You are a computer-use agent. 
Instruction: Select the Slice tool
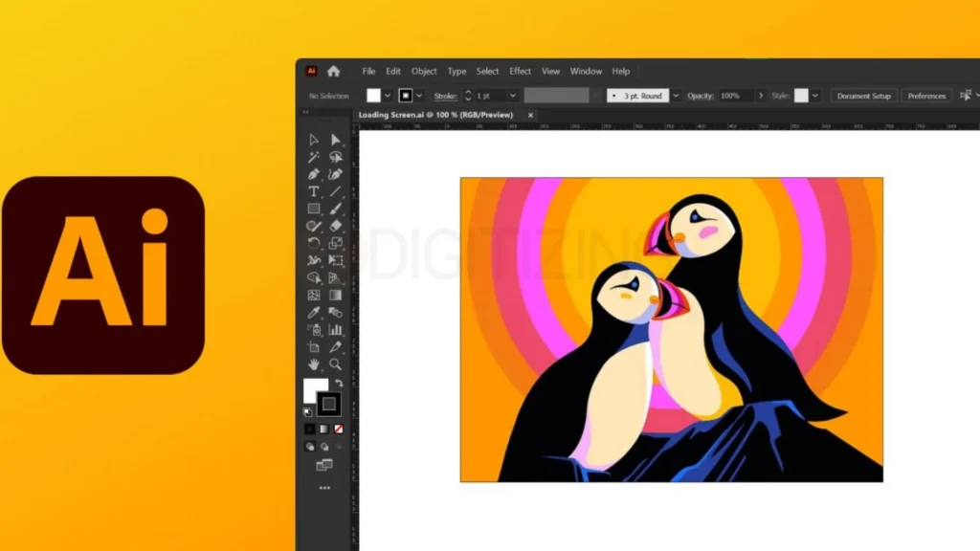point(336,346)
